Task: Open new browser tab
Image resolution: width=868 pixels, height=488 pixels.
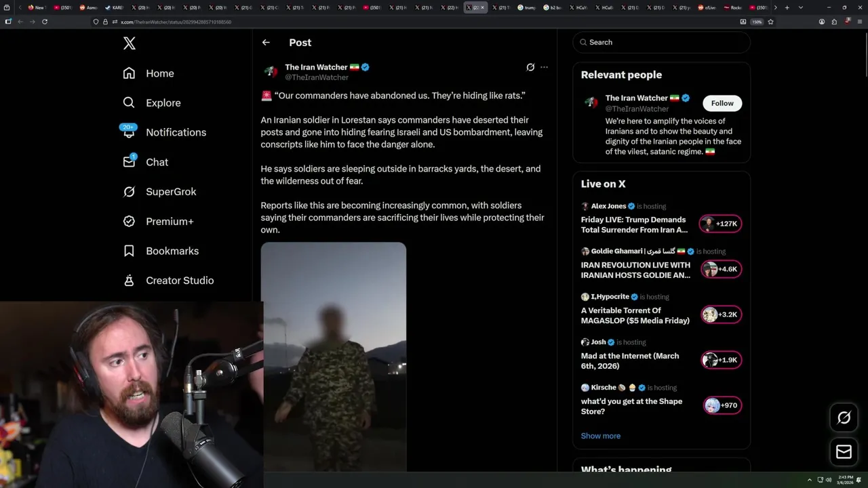Action: tap(787, 7)
